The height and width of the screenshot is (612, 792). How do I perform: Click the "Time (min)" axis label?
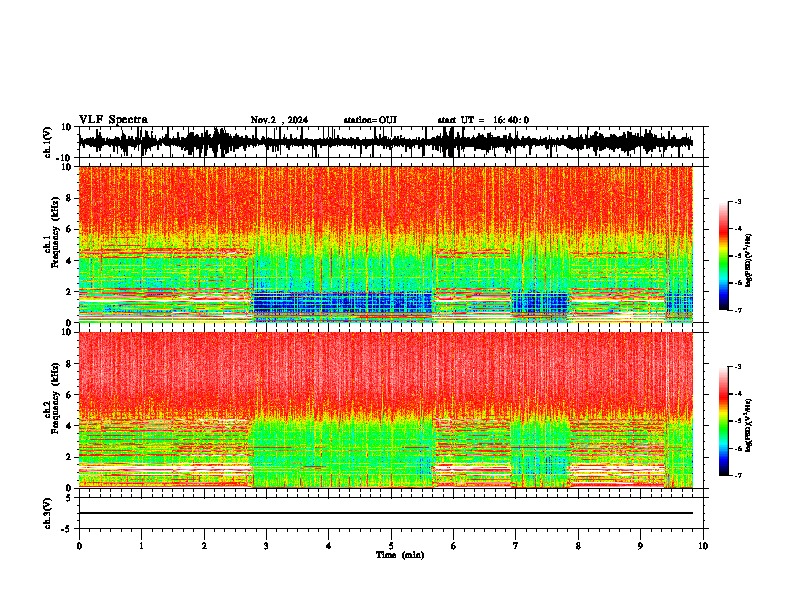(400, 555)
